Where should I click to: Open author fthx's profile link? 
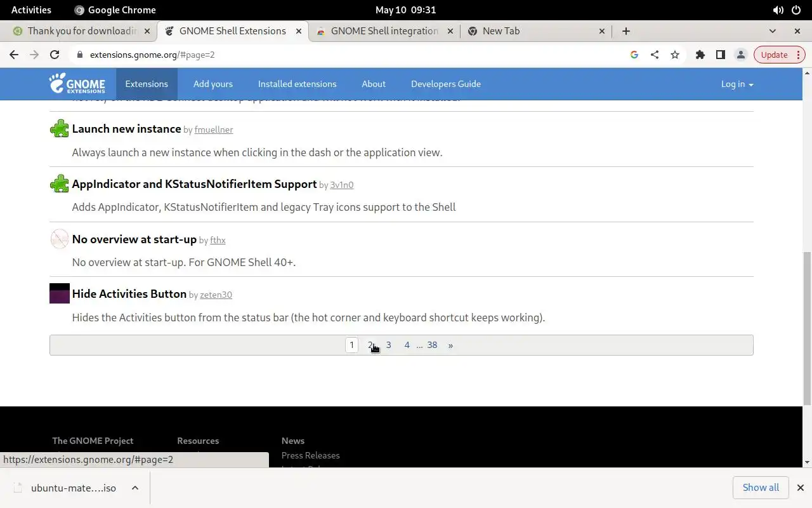click(x=218, y=240)
